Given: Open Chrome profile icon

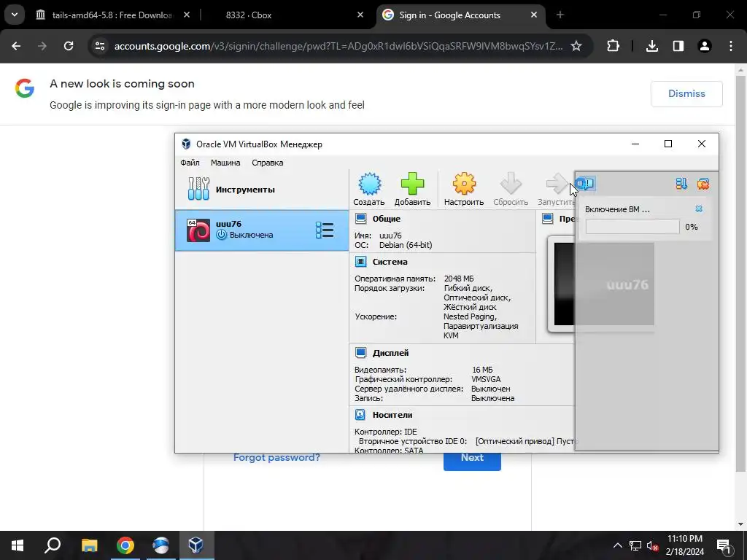Looking at the screenshot, I should coord(704,46).
